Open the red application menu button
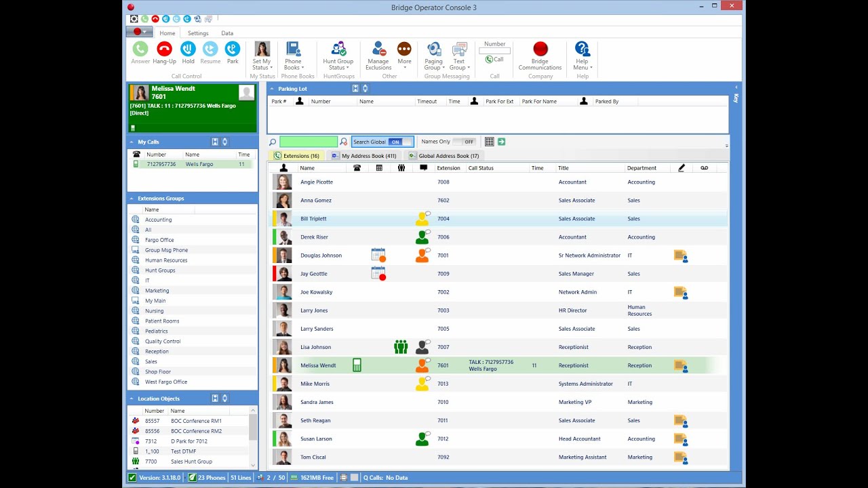The height and width of the screenshot is (488, 868). click(x=140, y=32)
